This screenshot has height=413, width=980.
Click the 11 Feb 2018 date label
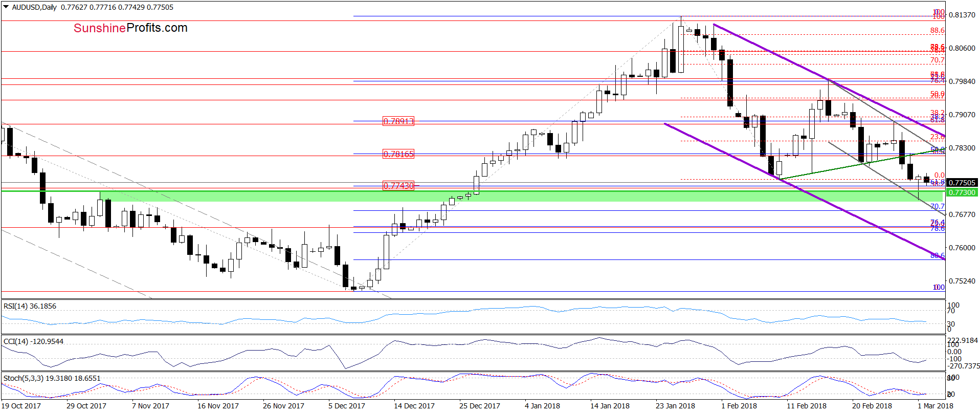click(x=807, y=406)
